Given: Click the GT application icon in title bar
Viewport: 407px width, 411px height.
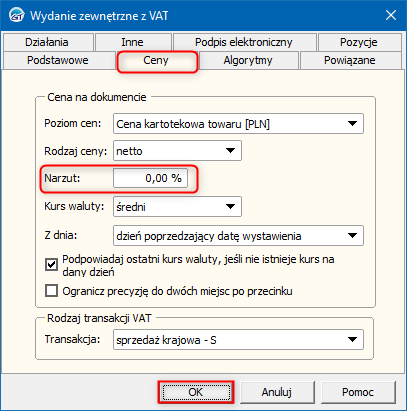Looking at the screenshot, I should pyautogui.click(x=16, y=16).
